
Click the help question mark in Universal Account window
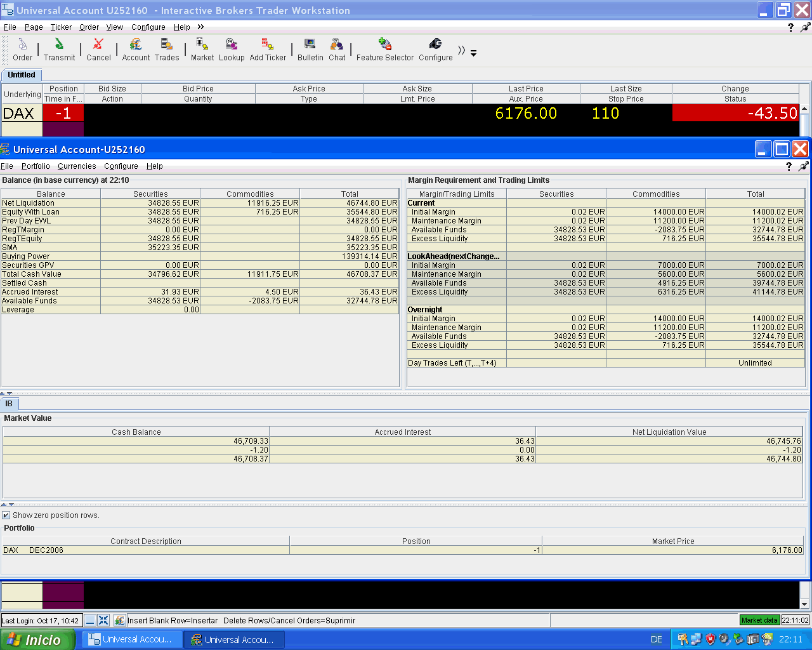click(789, 166)
